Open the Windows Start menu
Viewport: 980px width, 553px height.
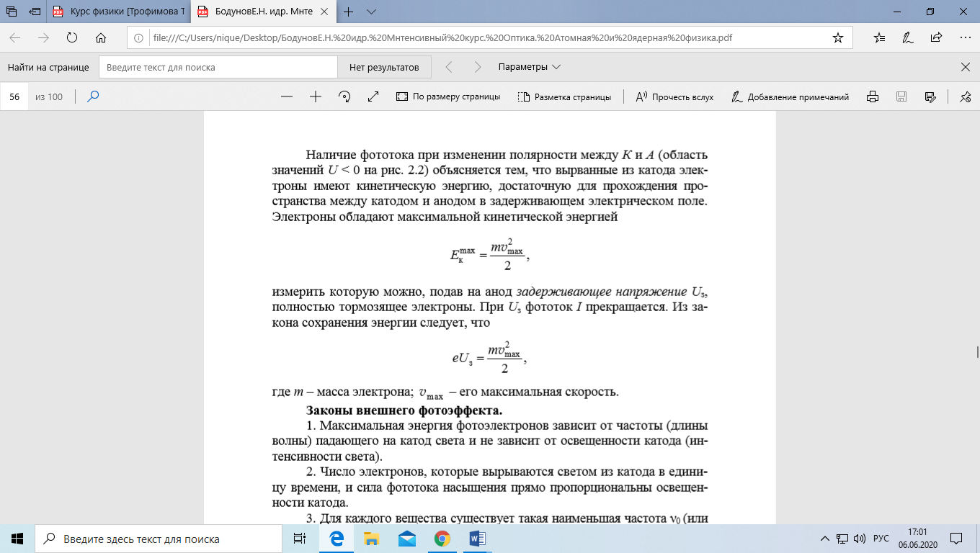point(17,539)
